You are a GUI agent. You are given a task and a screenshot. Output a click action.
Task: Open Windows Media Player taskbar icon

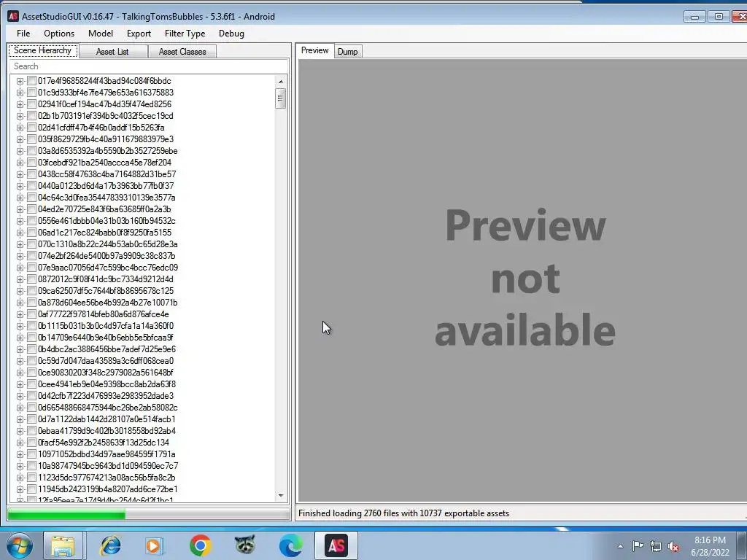click(154, 545)
